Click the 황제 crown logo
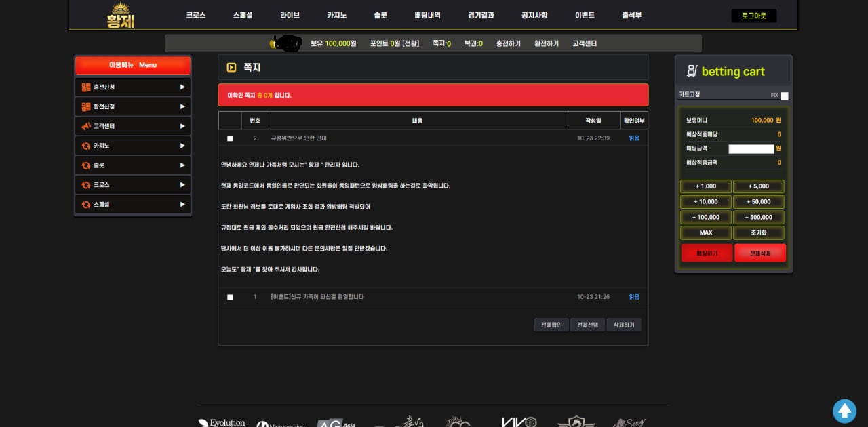 click(x=121, y=15)
